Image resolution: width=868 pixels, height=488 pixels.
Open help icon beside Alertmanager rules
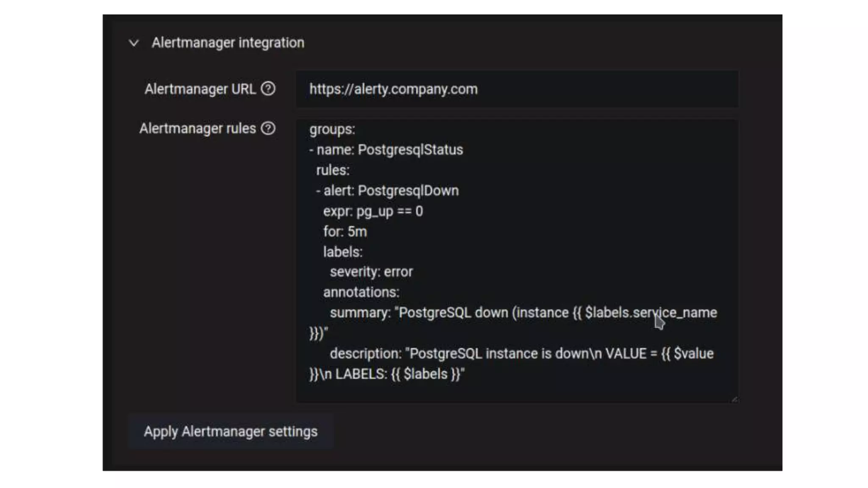pyautogui.click(x=268, y=128)
